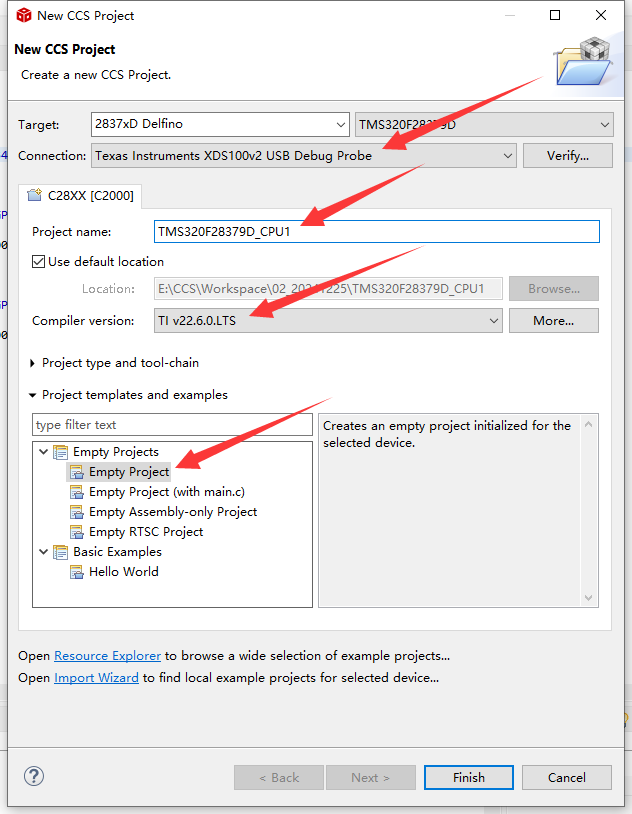Image resolution: width=632 pixels, height=814 pixels.
Task: Select Empty Project (with main.c) template
Action: tap(167, 492)
